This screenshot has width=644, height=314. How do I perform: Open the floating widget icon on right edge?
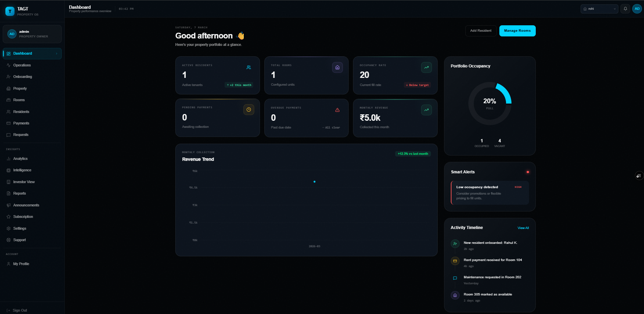tap(639, 176)
